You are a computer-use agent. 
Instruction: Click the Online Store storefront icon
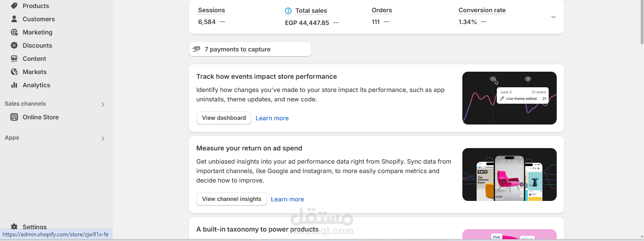(x=14, y=117)
